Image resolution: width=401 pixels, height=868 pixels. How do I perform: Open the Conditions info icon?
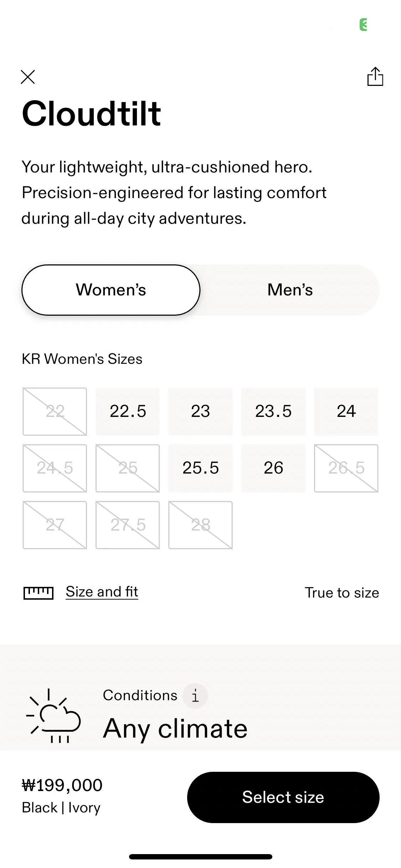pyautogui.click(x=195, y=696)
